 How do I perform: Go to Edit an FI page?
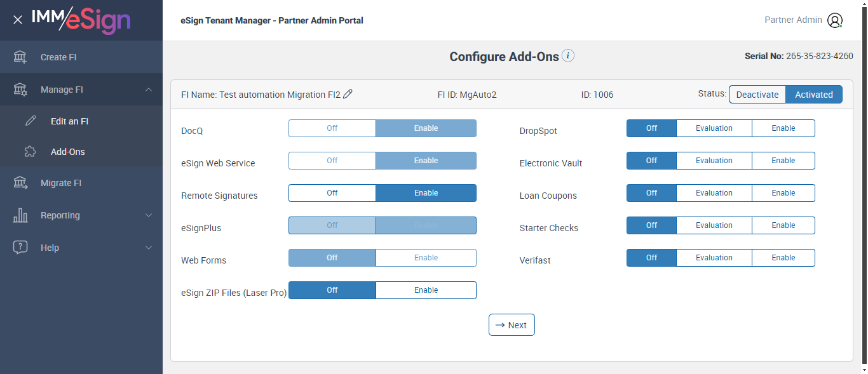click(69, 121)
